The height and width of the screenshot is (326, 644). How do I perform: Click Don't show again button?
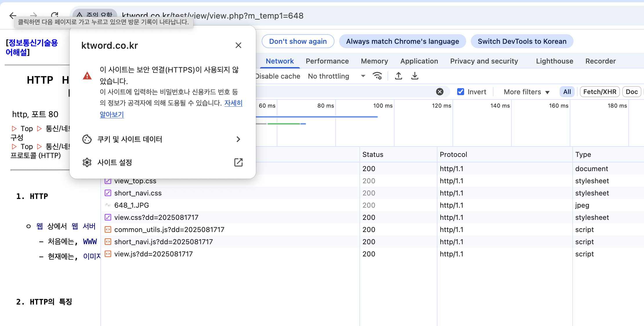pyautogui.click(x=298, y=41)
